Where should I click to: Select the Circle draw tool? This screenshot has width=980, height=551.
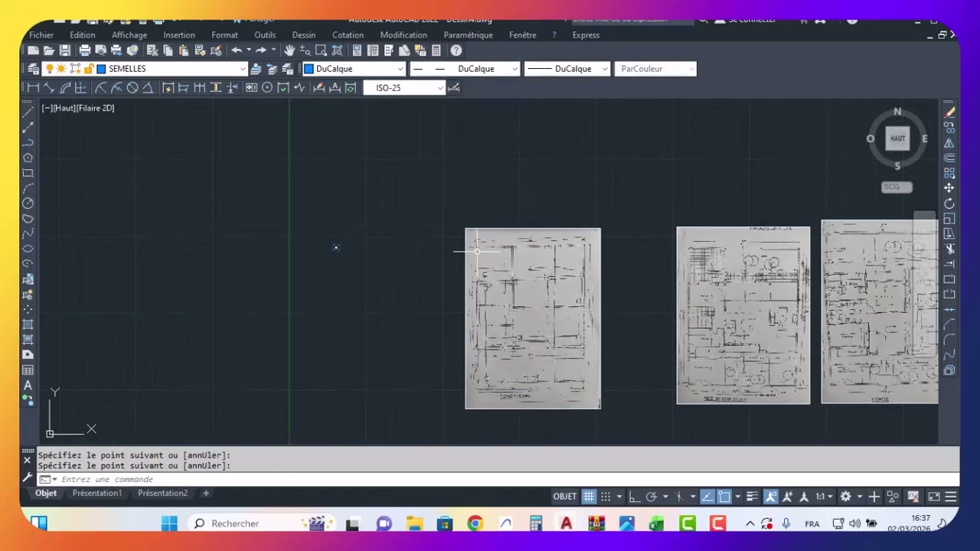pos(28,204)
